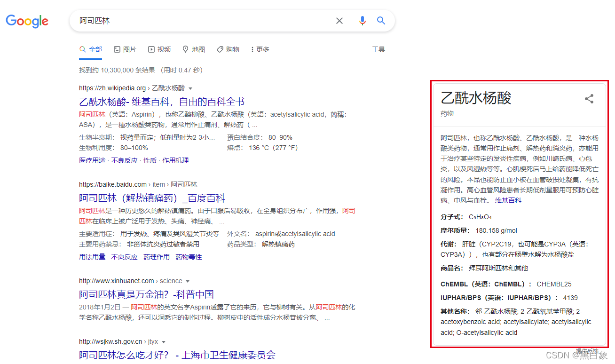Open the 购物 tab

[x=228, y=49]
